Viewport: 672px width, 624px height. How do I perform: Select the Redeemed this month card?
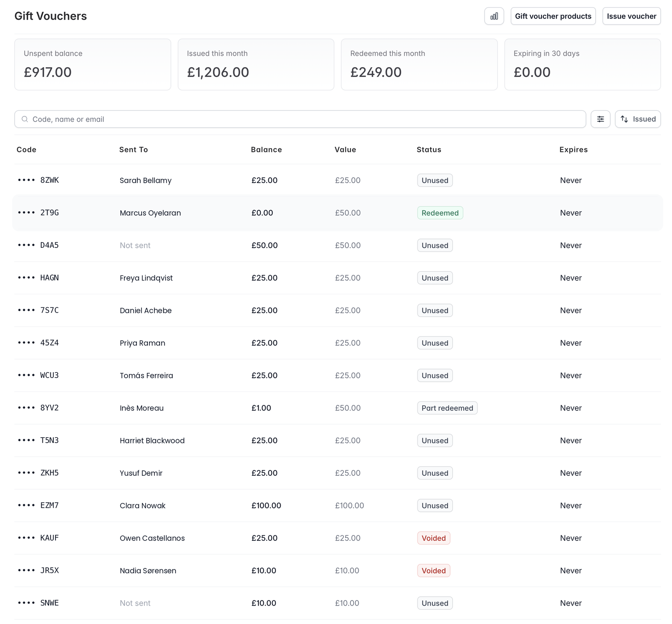click(x=419, y=64)
